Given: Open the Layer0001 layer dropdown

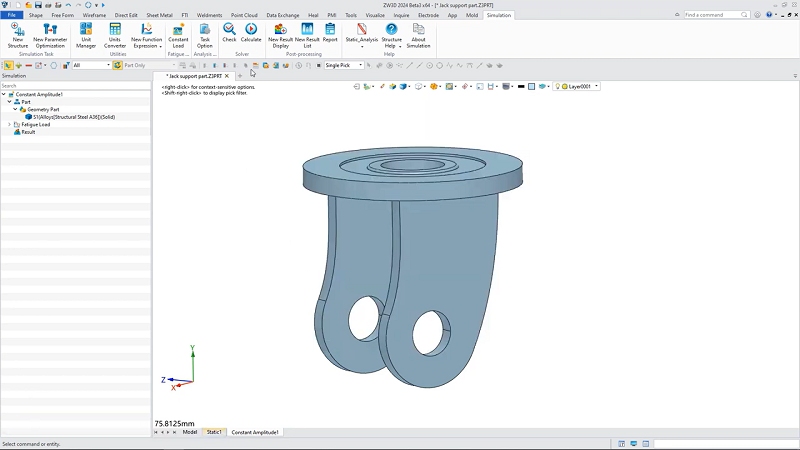Looking at the screenshot, I should [x=597, y=87].
